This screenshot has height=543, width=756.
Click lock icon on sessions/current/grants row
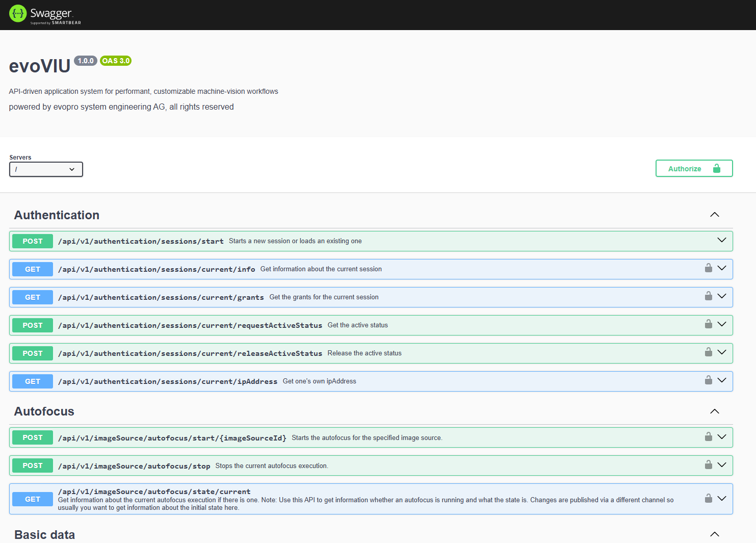coord(708,296)
